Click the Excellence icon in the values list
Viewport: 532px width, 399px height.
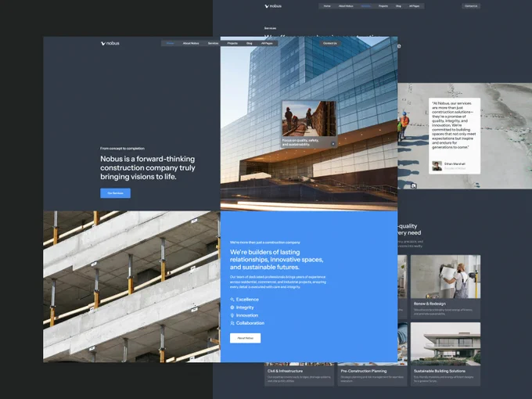[x=232, y=299]
